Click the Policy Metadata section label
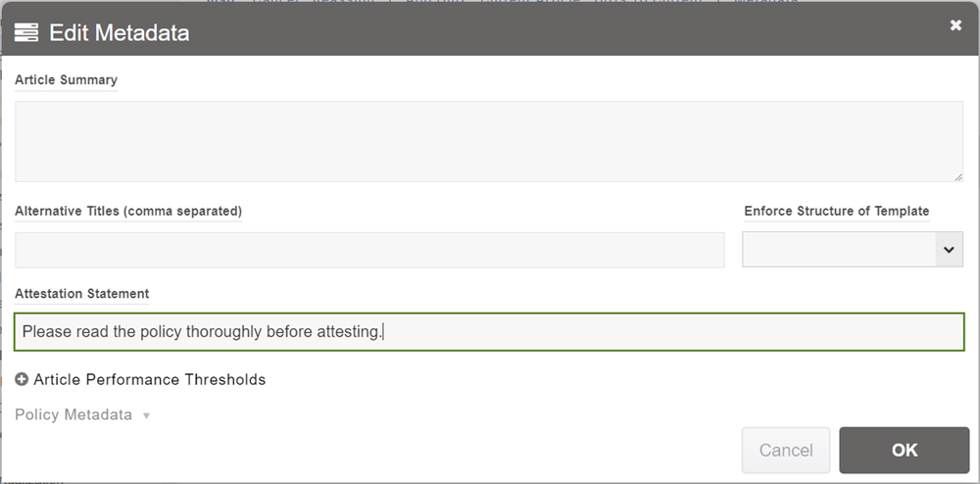This screenshot has height=484, width=980. 73,414
